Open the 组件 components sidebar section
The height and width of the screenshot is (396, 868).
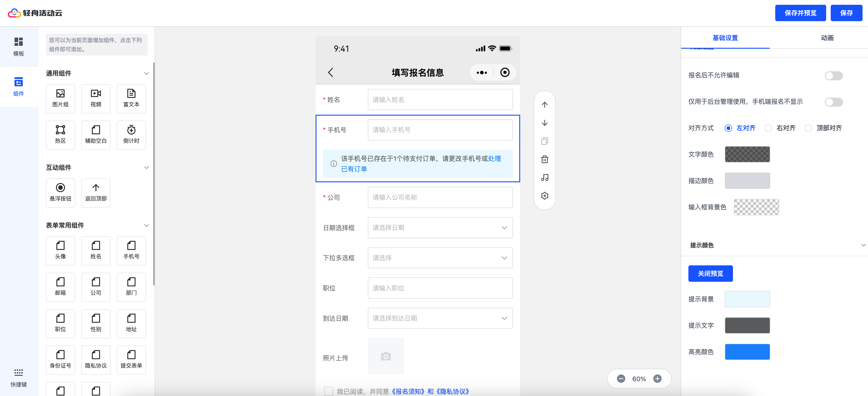pyautogui.click(x=19, y=87)
